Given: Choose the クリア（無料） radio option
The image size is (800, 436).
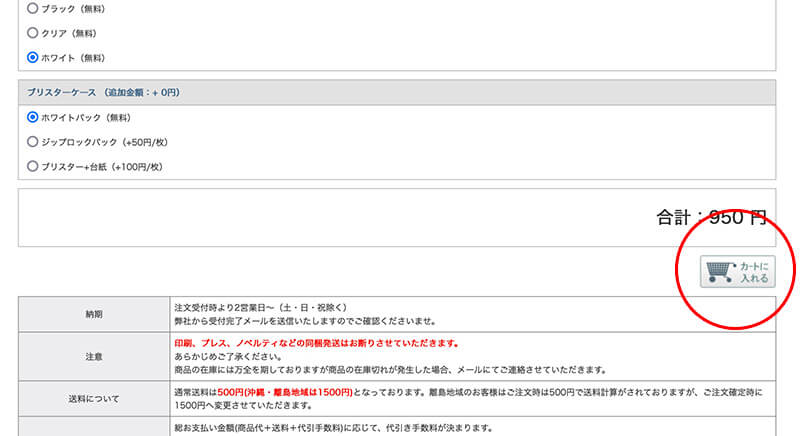Looking at the screenshot, I should 32,33.
